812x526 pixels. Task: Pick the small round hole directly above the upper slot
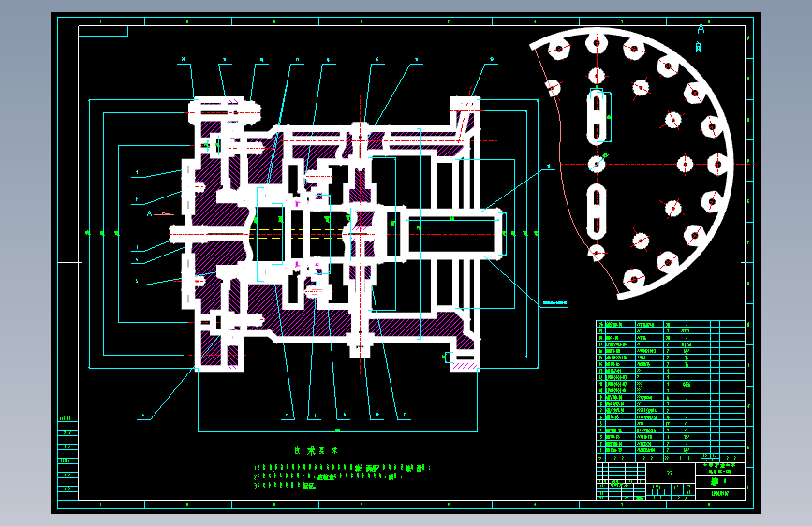597,76
